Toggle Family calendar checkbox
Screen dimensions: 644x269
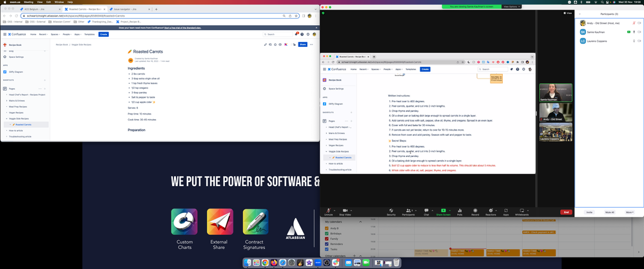click(327, 239)
